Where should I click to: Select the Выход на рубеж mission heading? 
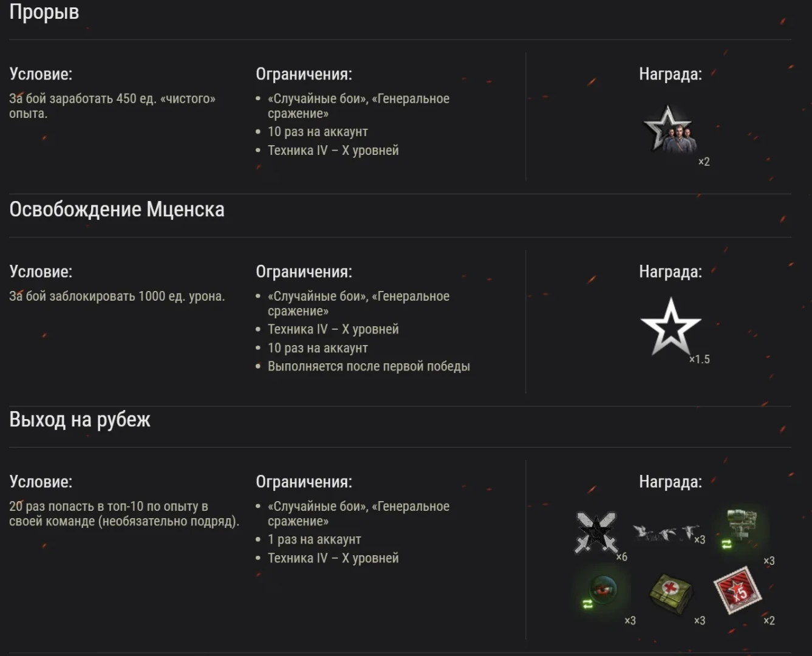[80, 420]
